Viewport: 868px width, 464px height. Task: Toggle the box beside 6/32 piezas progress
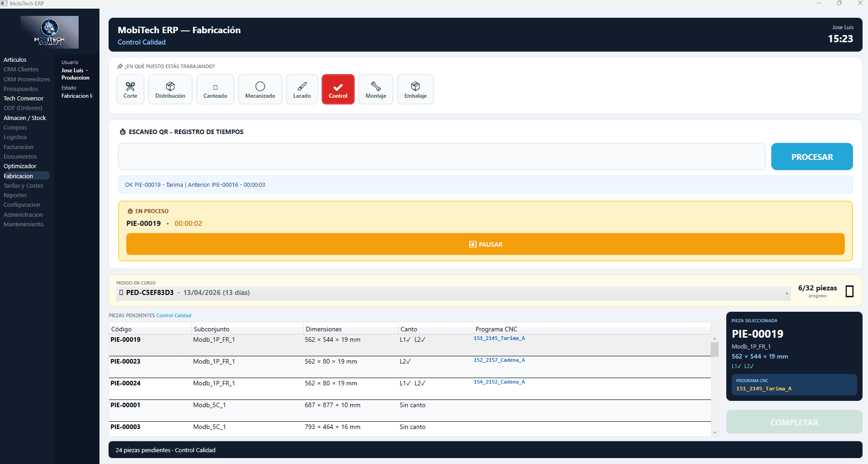click(849, 291)
